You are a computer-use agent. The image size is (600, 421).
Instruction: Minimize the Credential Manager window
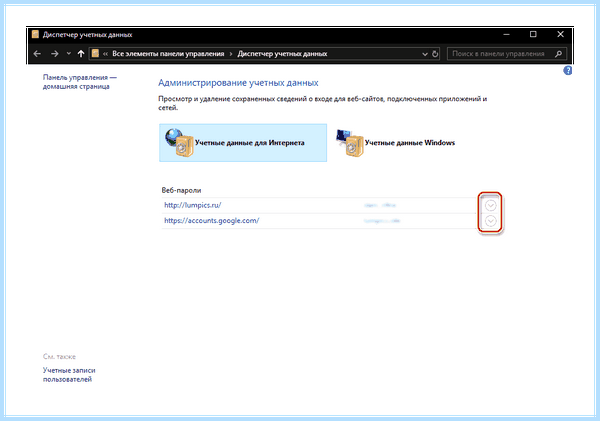[x=507, y=34]
